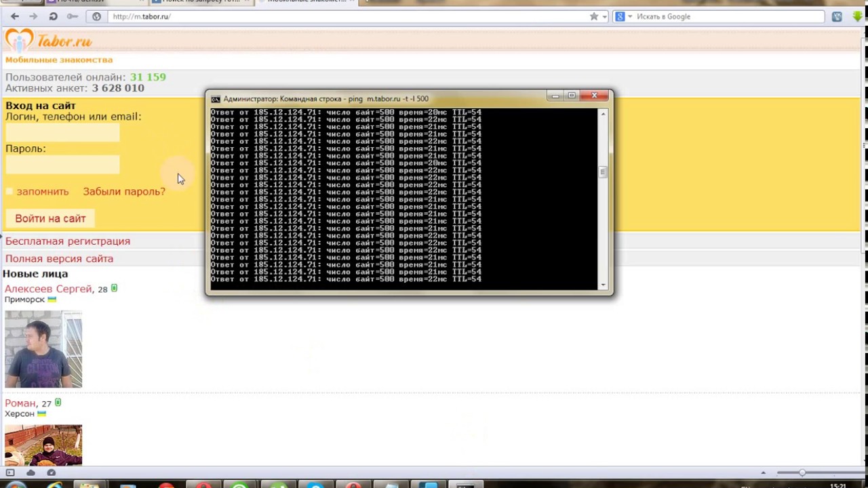Click the site info globe badge in address bar
Screen dimensions: 868x488
[97, 16]
